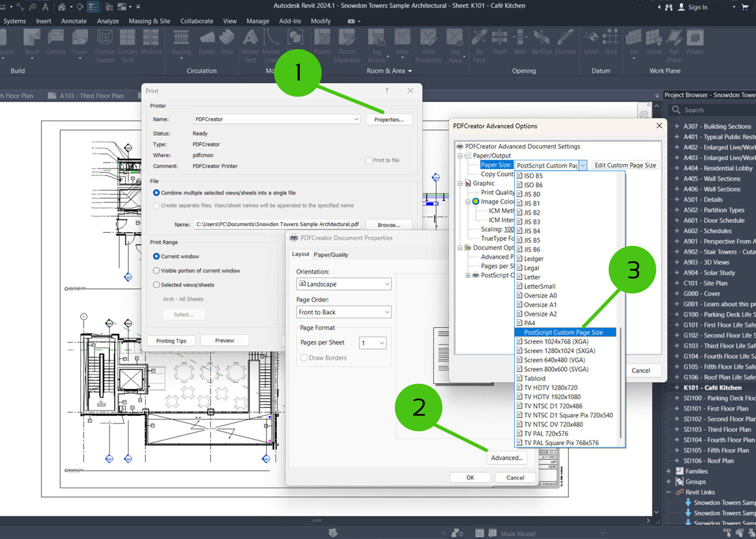Select the Tag Area tool
756x539 pixels.
click(455, 45)
